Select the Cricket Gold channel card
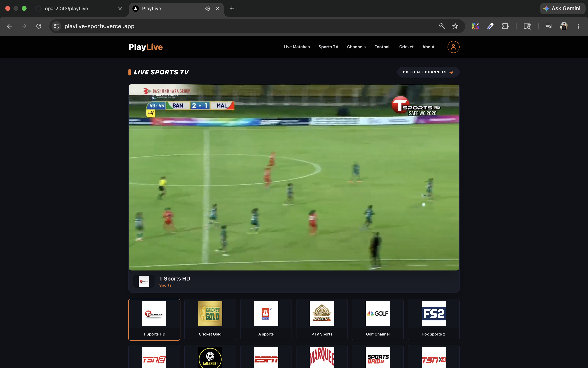 point(210,320)
